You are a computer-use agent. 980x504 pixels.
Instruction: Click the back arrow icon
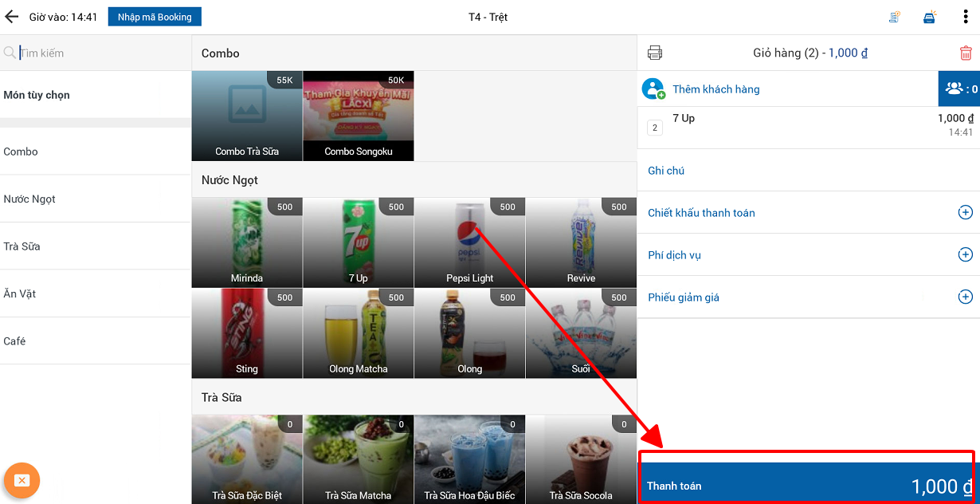[12, 17]
